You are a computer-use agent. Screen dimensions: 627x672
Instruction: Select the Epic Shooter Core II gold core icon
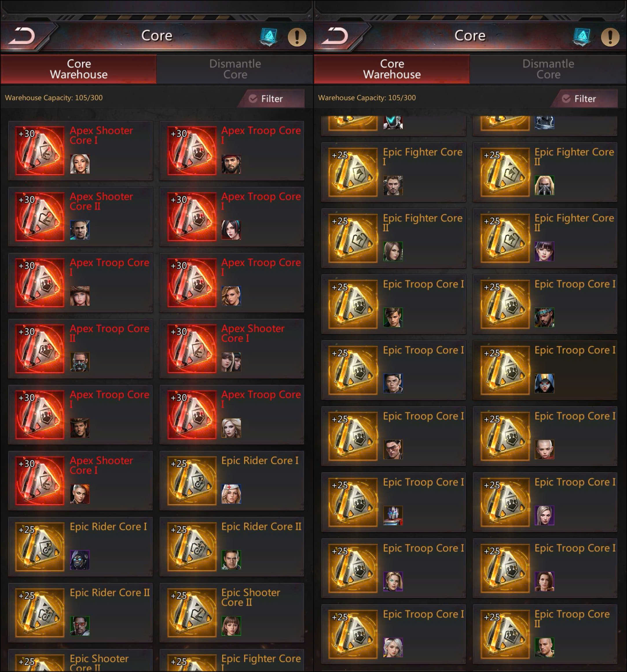click(192, 613)
